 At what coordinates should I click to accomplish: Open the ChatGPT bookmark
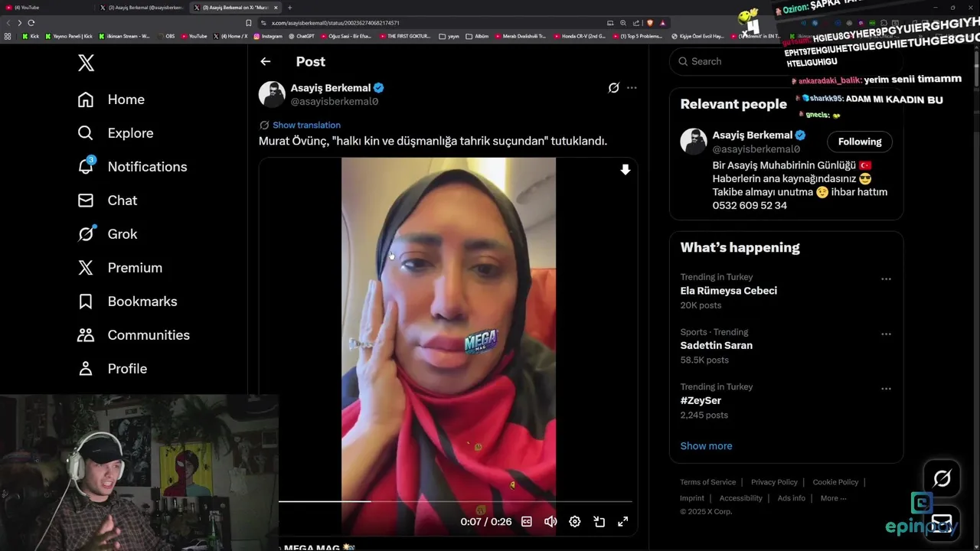(301, 36)
